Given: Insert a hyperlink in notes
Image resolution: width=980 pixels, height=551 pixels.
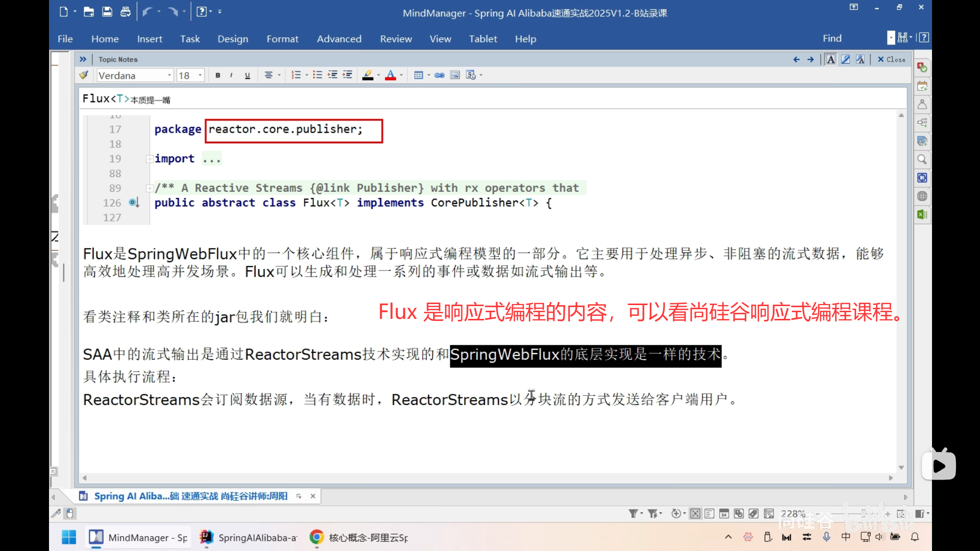Looking at the screenshot, I should [439, 76].
